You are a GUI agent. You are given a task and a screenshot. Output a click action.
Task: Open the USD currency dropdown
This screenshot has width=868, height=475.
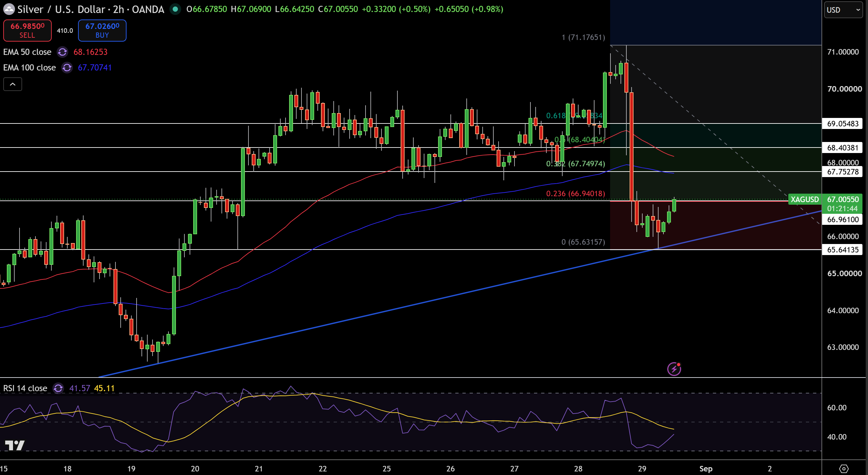pyautogui.click(x=843, y=10)
